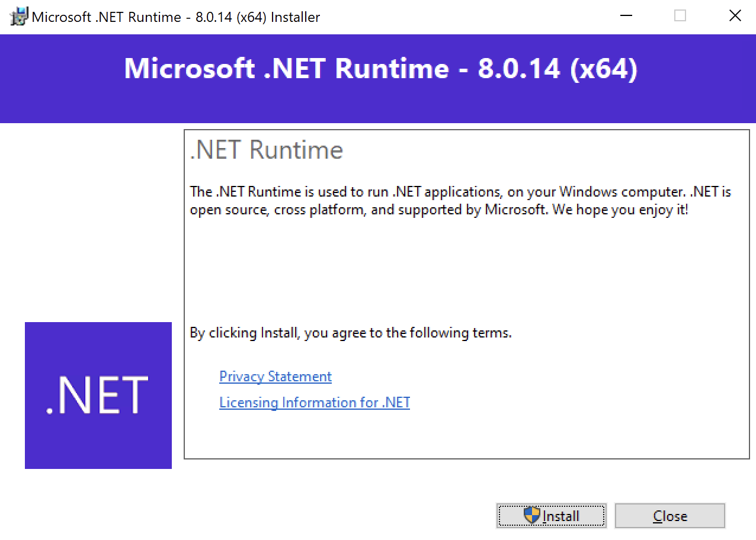
Task: Click the UAC shield icon on Install
Action: [532, 515]
